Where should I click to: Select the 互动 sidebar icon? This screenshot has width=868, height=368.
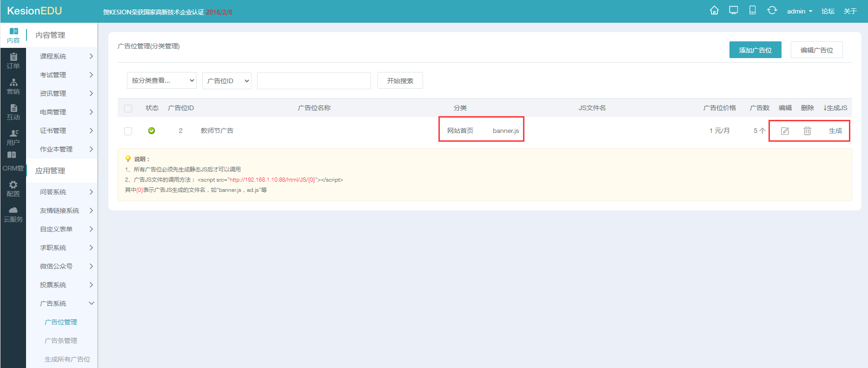click(x=13, y=112)
